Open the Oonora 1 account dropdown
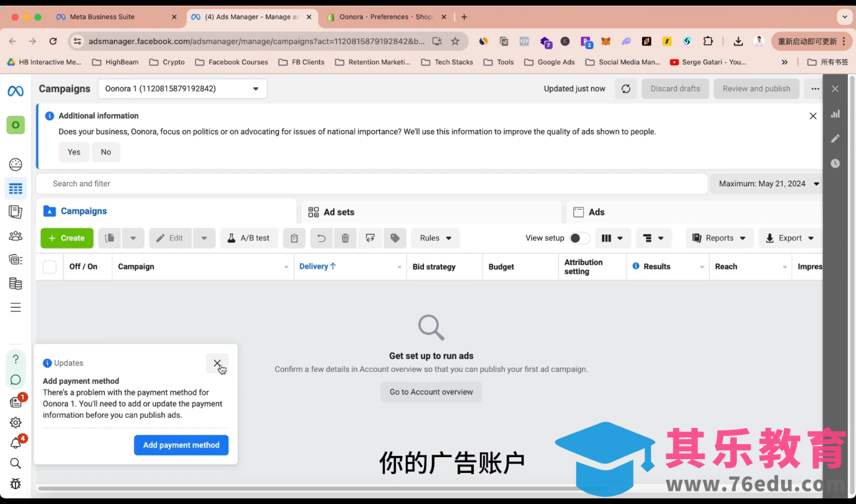The width and height of the screenshot is (856, 504). click(182, 88)
